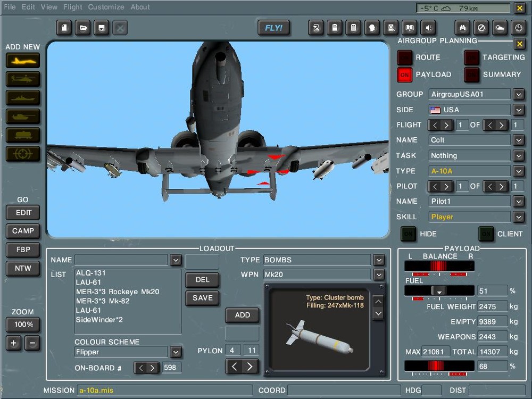The image size is (532, 399).
Task: Go to NTW network mode
Action: (x=23, y=268)
